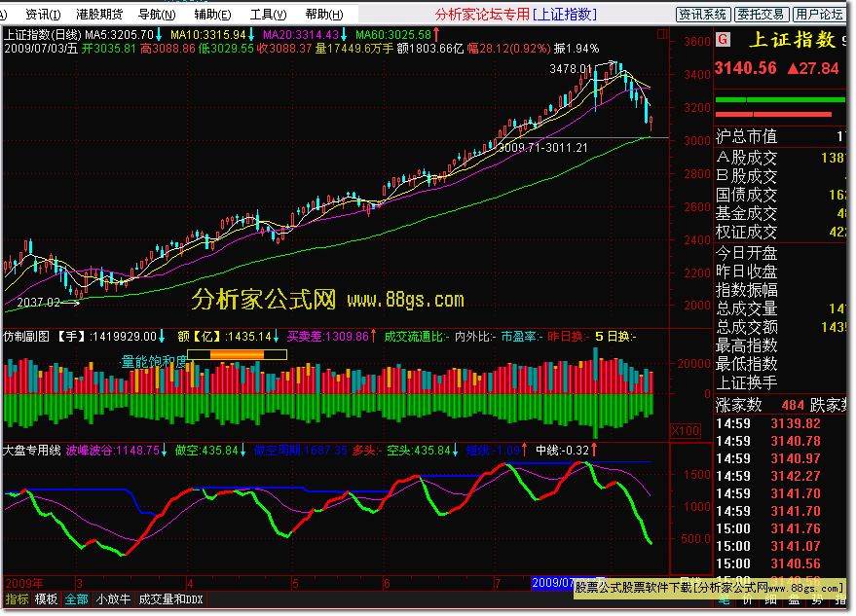Click the 涨家数 484 entry
This screenshot has height=616, width=856.
pos(760,405)
